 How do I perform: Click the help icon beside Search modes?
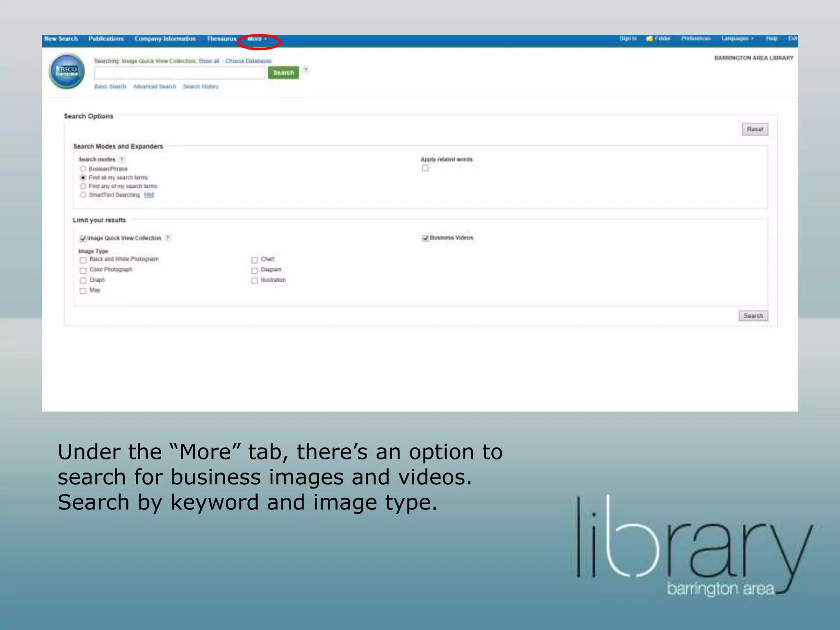121,160
